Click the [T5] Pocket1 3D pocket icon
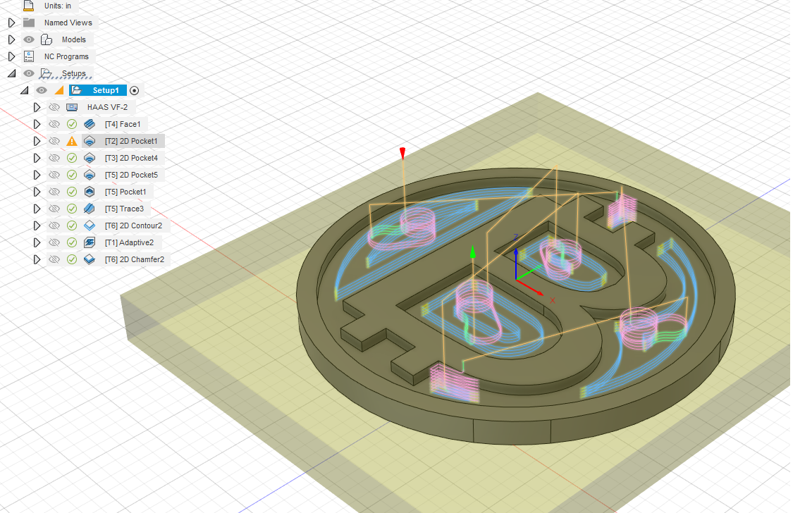The height and width of the screenshot is (513, 812). (x=90, y=192)
